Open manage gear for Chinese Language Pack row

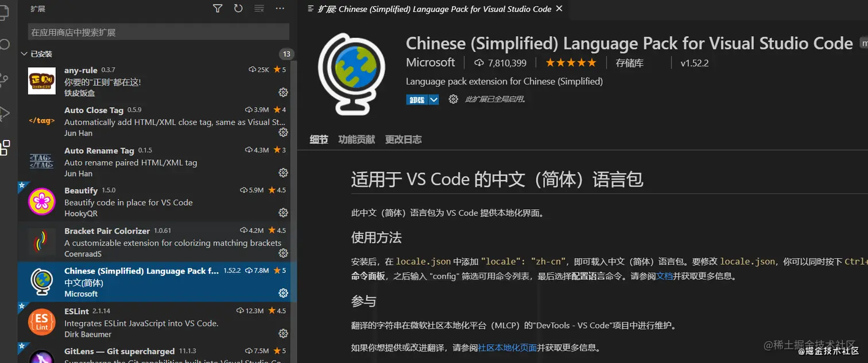pos(283,293)
